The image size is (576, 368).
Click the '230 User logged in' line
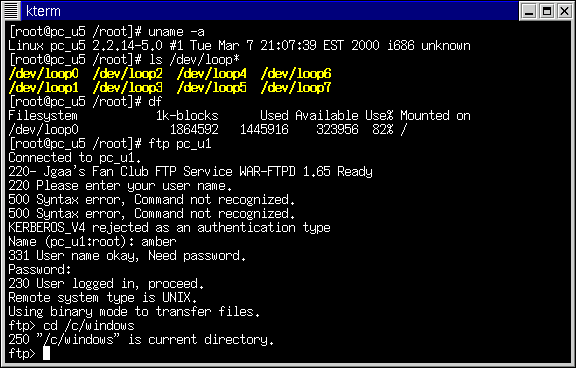pos(106,284)
